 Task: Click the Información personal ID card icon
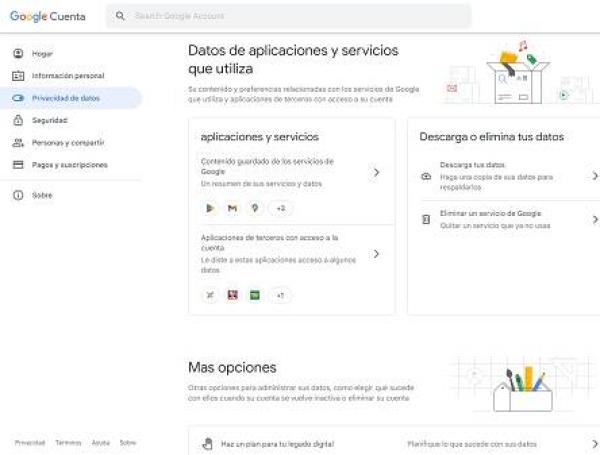click(18, 76)
